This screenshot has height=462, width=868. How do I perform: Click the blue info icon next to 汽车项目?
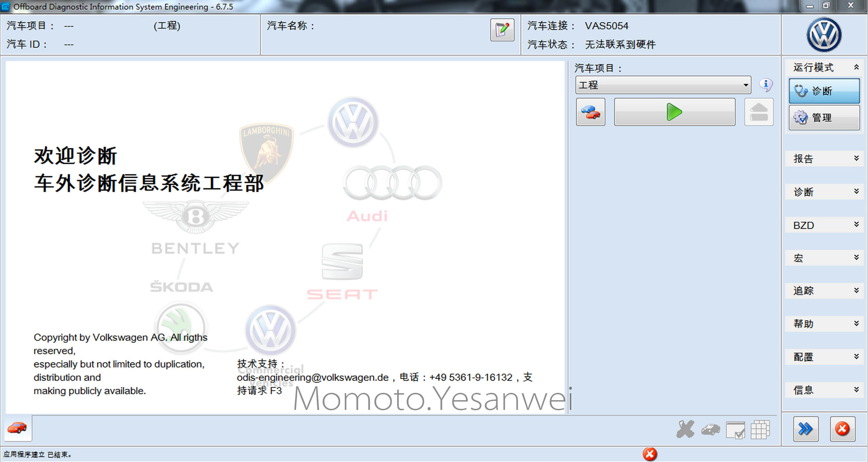point(766,85)
